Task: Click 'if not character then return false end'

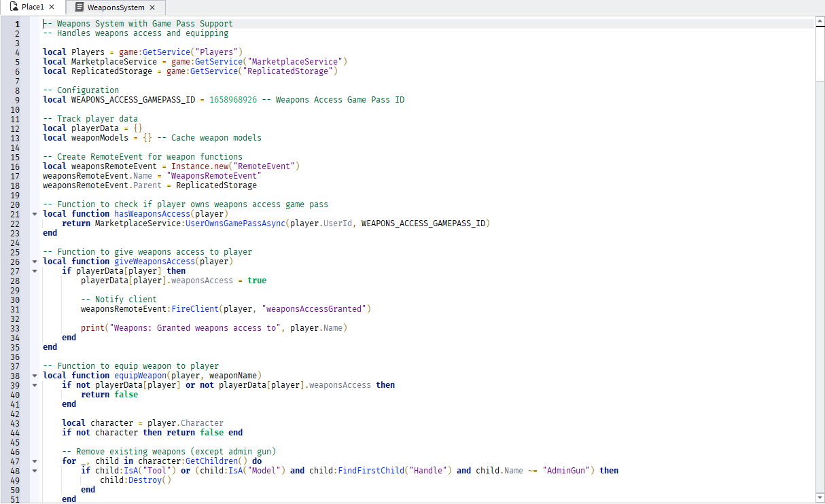Action: pyautogui.click(x=152, y=433)
